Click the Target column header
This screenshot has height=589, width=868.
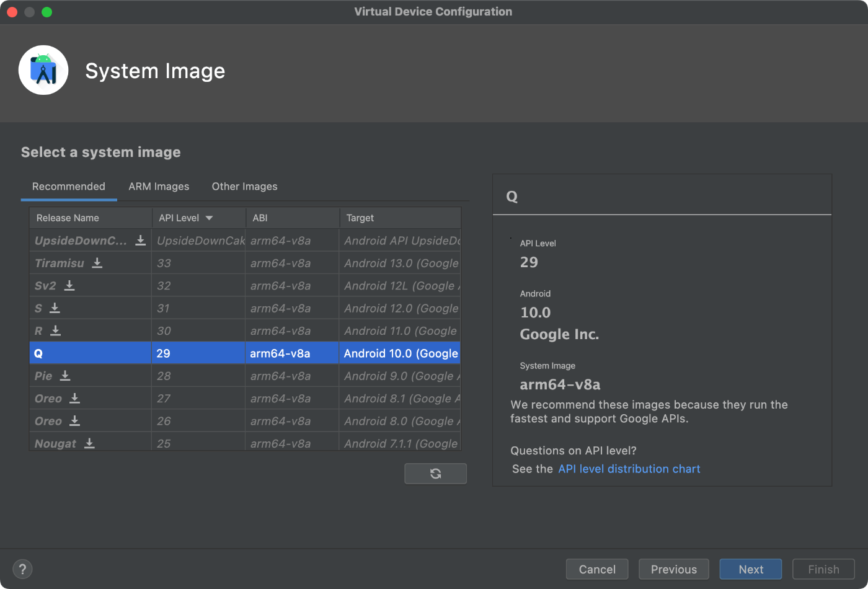coord(401,218)
